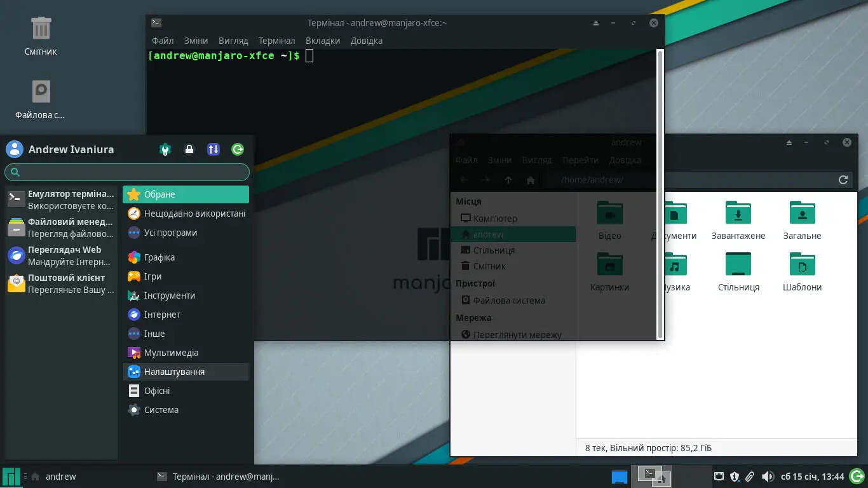The width and height of the screenshot is (868, 488).
Task: Select the Обране category in menu
Action: (186, 194)
